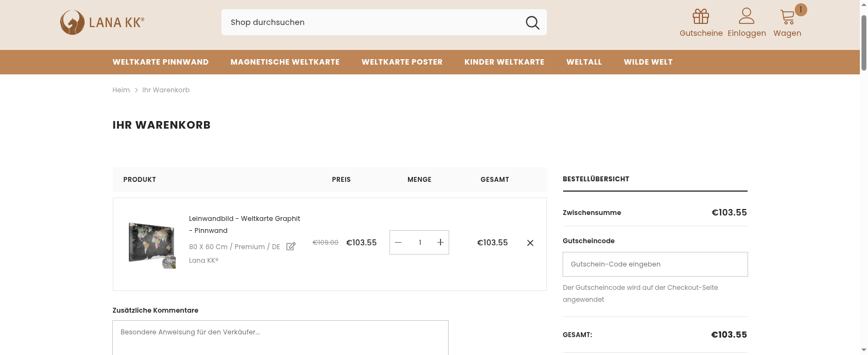This screenshot has height=355, width=868.
Task: Select Weltkarte Poster in the navigation
Action: point(402,62)
